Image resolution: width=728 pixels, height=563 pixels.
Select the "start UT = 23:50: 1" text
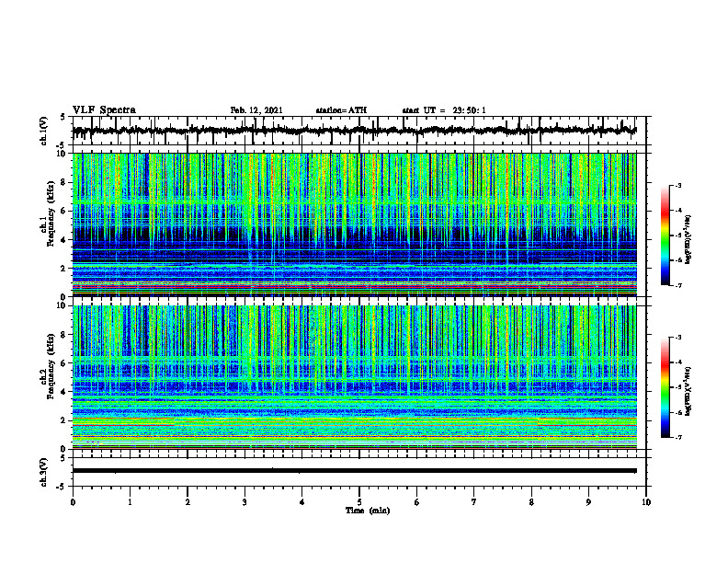[444, 110]
